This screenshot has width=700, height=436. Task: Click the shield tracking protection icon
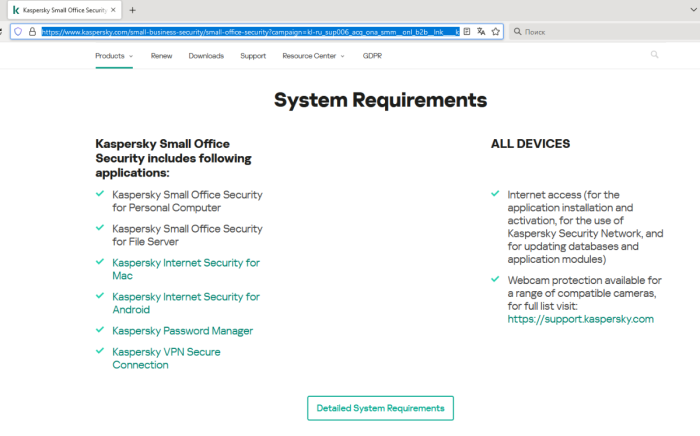coord(18,32)
